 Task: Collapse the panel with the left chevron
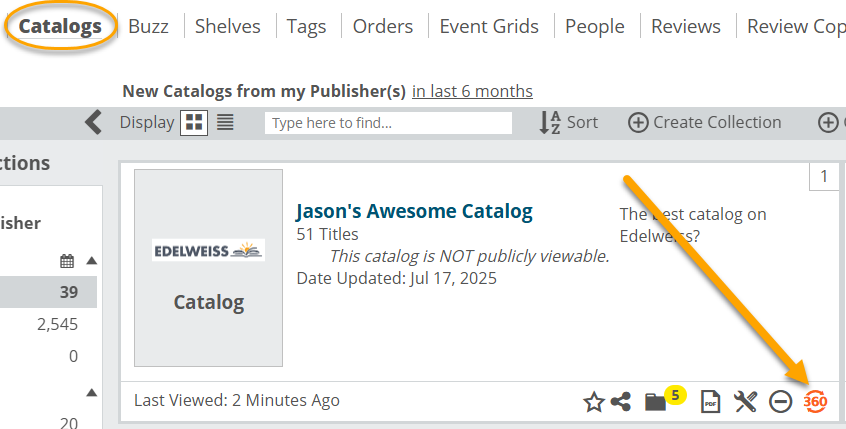pyautogui.click(x=93, y=122)
